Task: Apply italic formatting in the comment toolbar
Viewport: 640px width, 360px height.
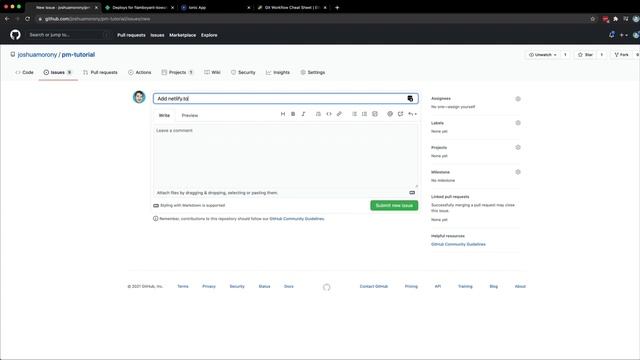Action: click(x=303, y=114)
